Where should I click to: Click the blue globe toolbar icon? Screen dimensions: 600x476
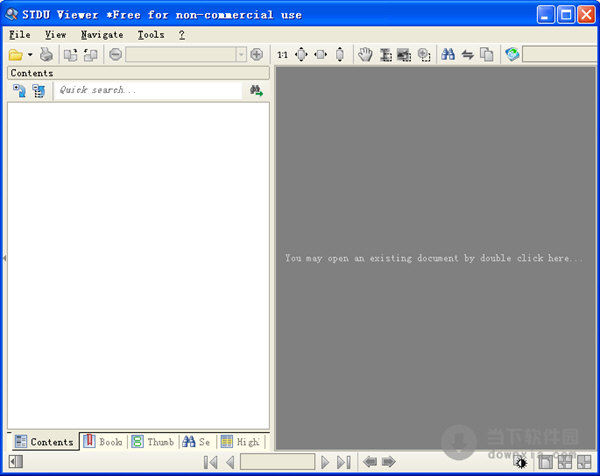[512, 54]
